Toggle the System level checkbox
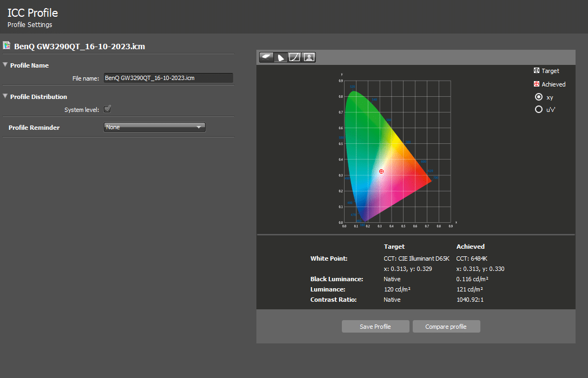588x378 pixels. click(x=107, y=109)
